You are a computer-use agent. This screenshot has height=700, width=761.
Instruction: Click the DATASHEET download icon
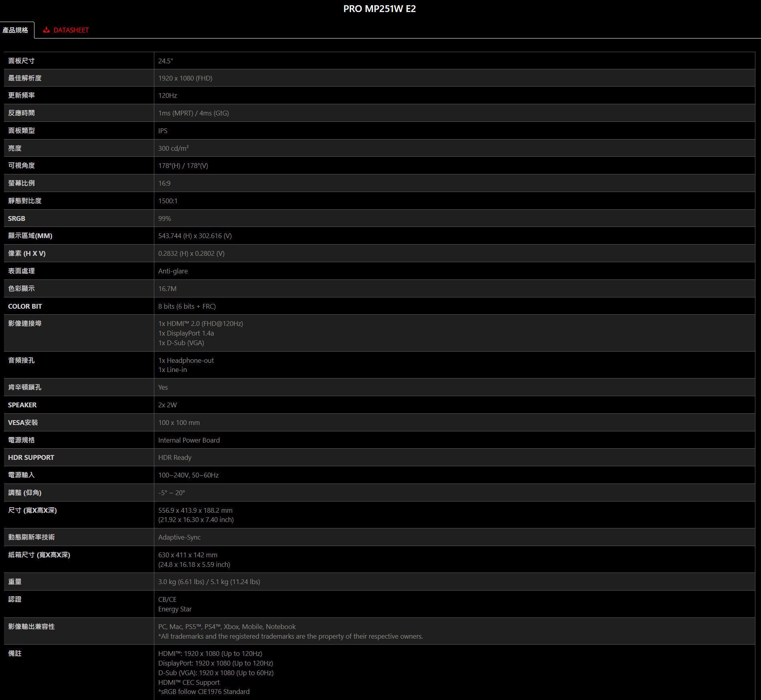pyautogui.click(x=46, y=30)
